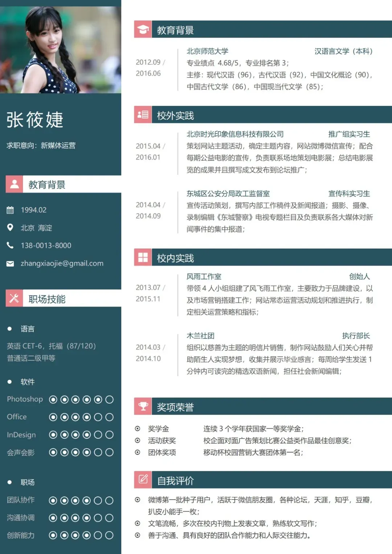
Task: Click the graduation cap icon beside 教育背景
Action: coord(143,29)
